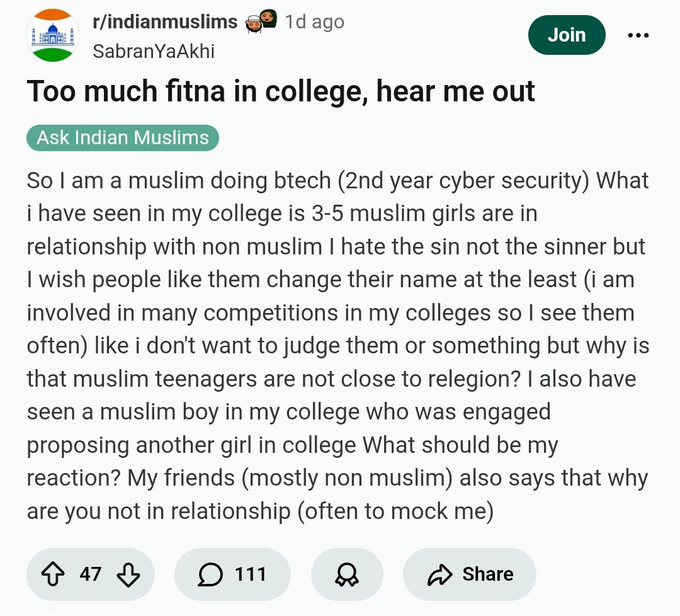Screen dimensions: 680x616
Task: Give an award using the ribbon icon
Action: [x=346, y=574]
